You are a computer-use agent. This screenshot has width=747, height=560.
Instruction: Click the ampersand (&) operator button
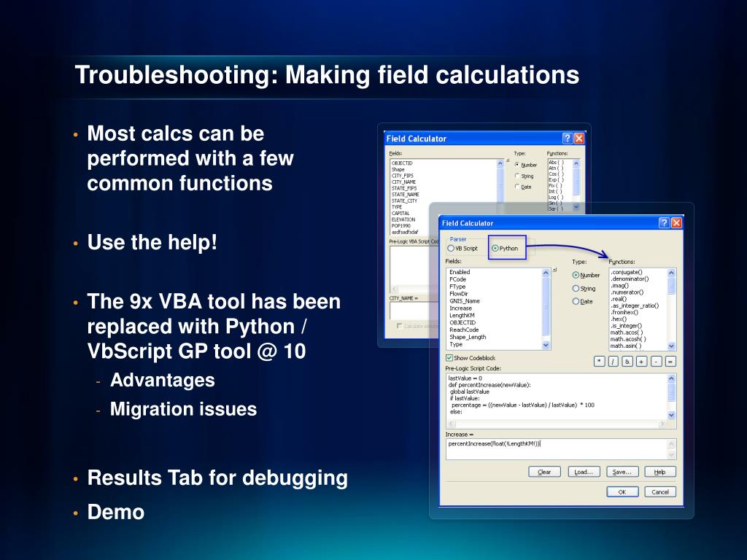coord(627,362)
